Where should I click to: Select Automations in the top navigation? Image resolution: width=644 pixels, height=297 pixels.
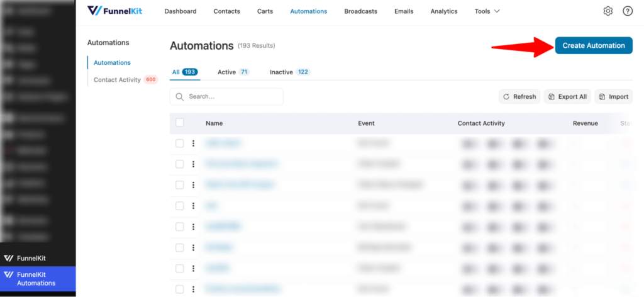(x=308, y=11)
